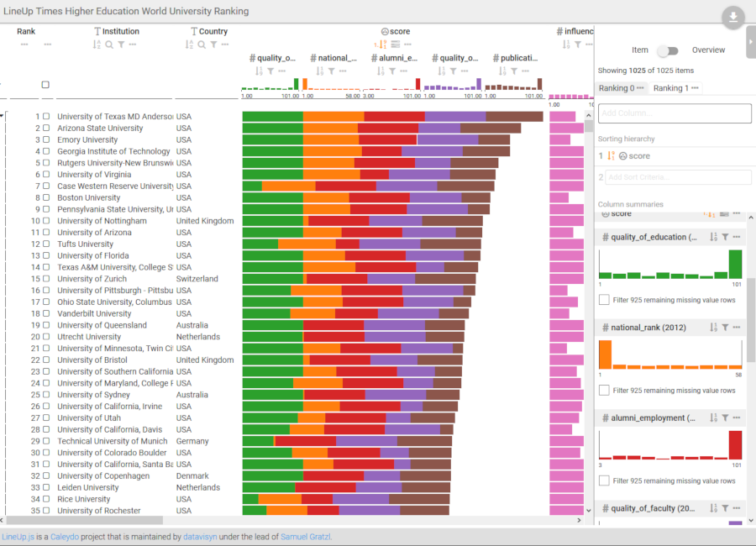756x546 pixels.
Task: Open alumni_employment column summary options dots
Action: point(735,417)
